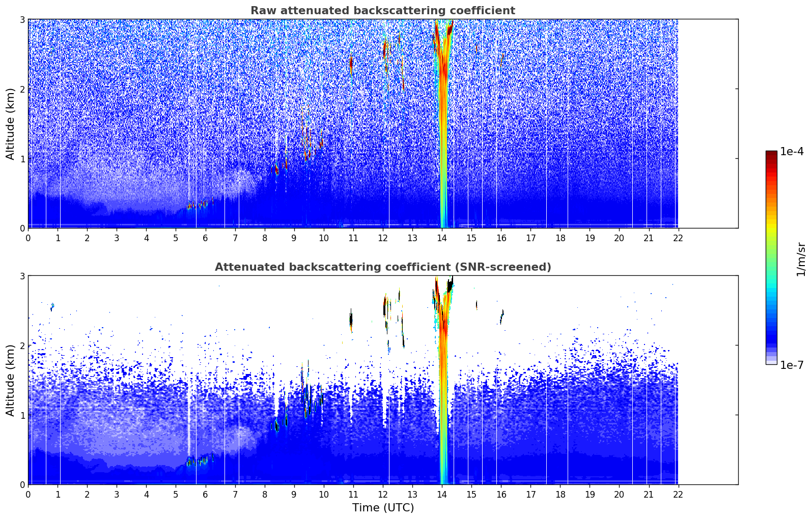Click the colorbar's dark red top end
This screenshot has width=812, height=519.
771,154
